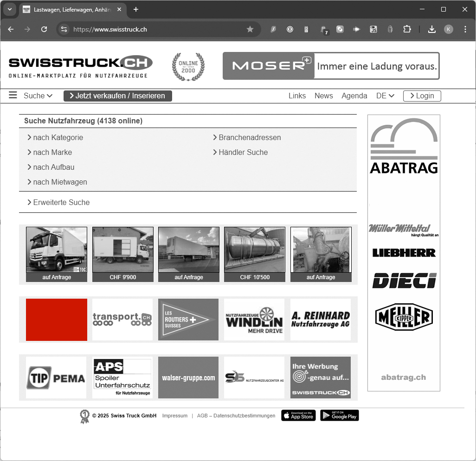Open the box truck listing CHF 9'900
Screen dimensions: 476x461
(123, 254)
